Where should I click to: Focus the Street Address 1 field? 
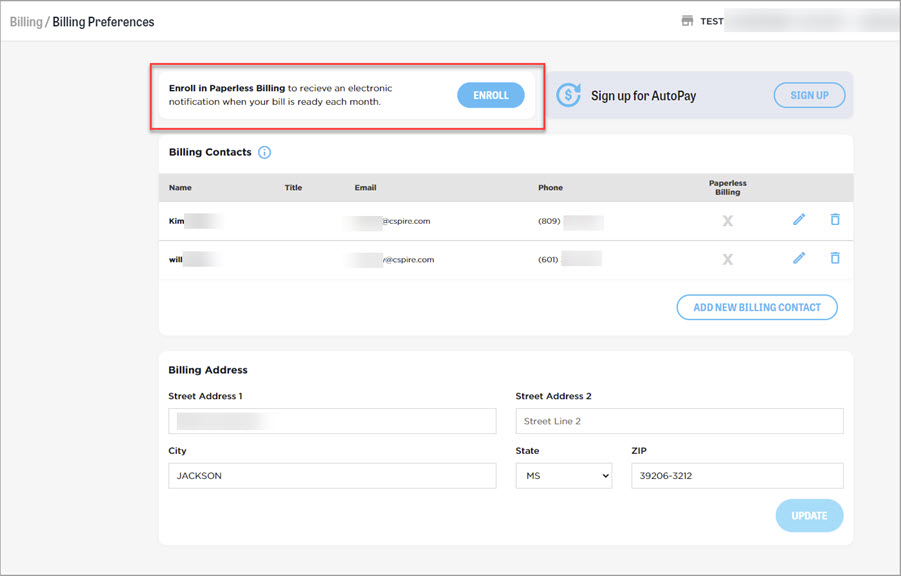pos(332,421)
